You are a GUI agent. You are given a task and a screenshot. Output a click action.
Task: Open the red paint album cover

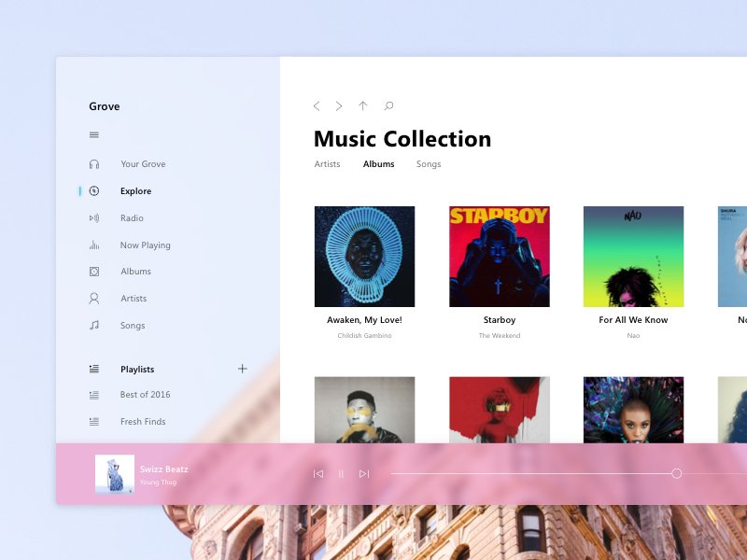tap(500, 410)
